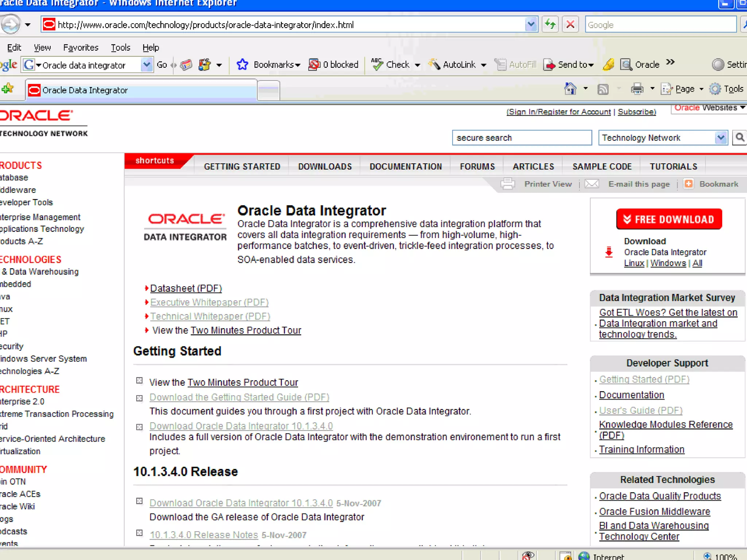Open the 10.1.3.4.0 Release Notes link
747x560 pixels.
coord(204,534)
